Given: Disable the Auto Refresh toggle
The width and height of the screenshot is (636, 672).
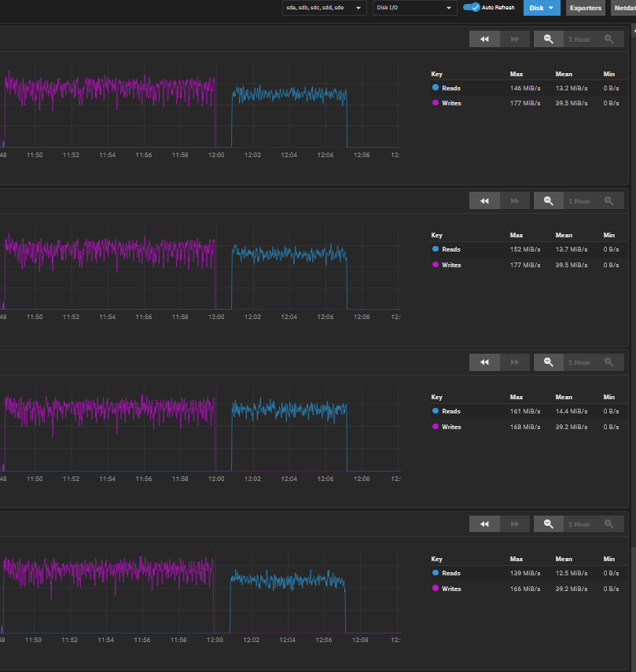Looking at the screenshot, I should (472, 8).
